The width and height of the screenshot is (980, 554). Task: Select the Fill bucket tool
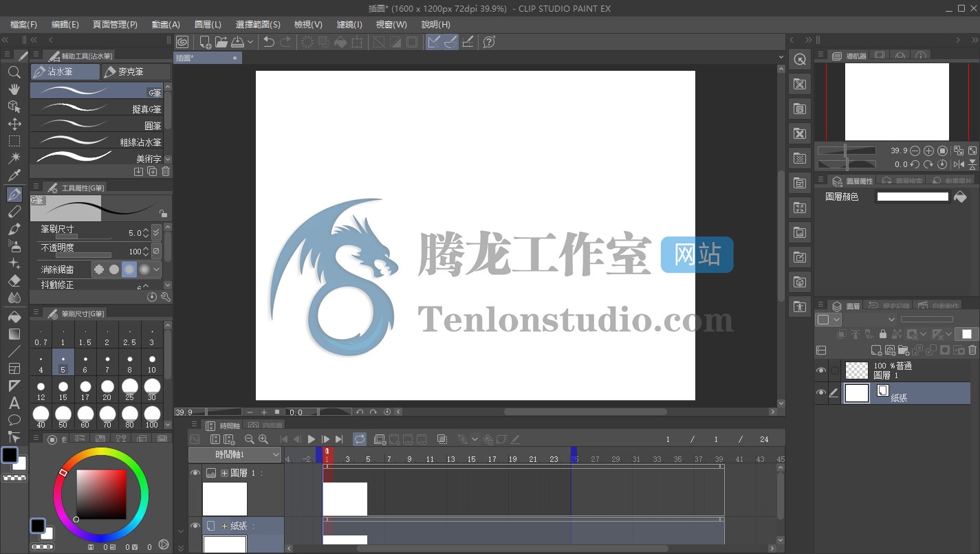[14, 317]
